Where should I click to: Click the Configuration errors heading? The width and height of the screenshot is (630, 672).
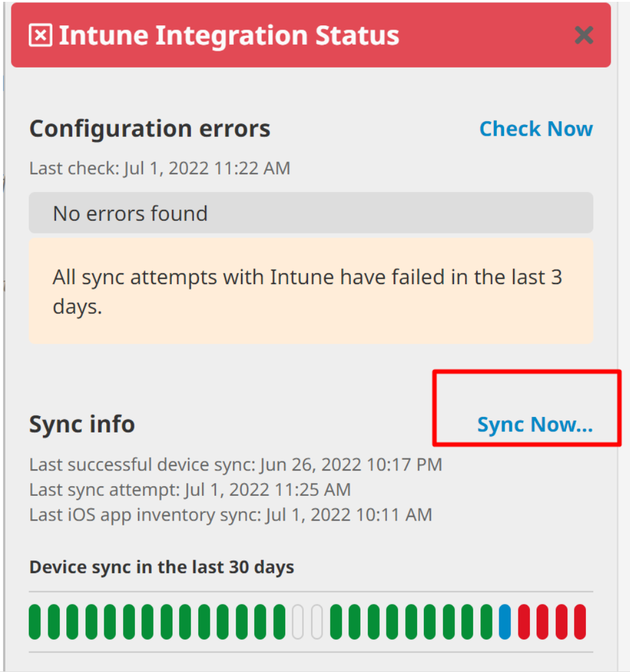[x=150, y=128]
